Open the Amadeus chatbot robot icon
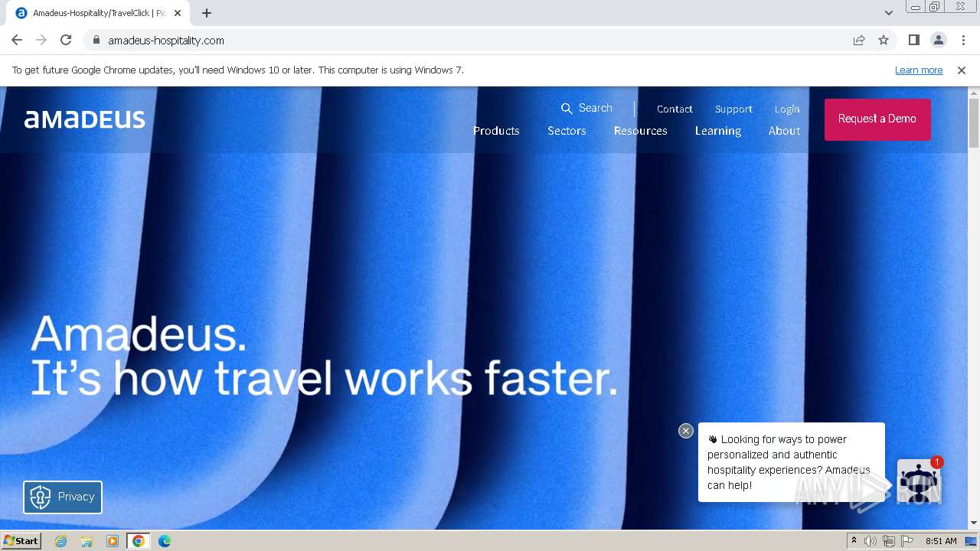The height and width of the screenshot is (551, 980). pyautogui.click(x=918, y=481)
